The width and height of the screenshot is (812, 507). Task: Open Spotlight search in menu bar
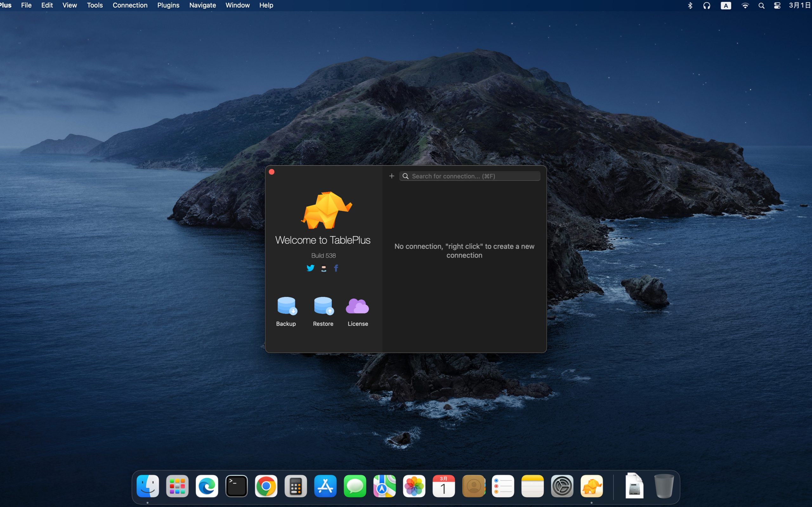coord(761,6)
